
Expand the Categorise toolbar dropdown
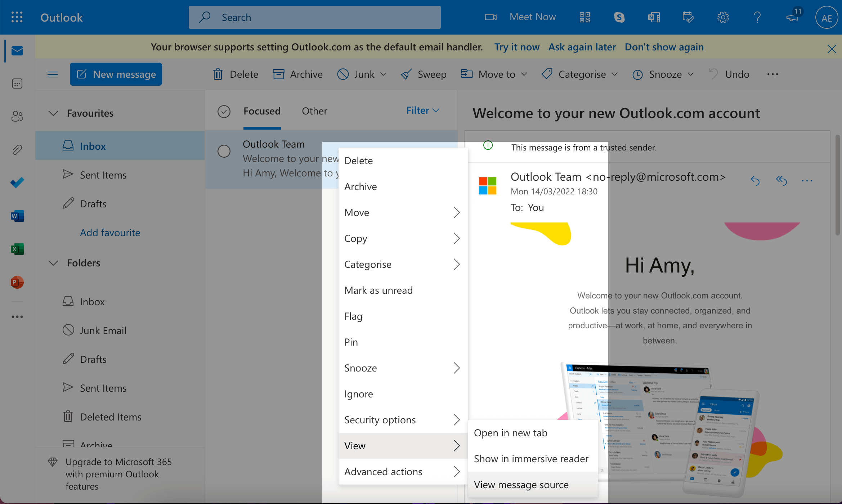point(615,74)
